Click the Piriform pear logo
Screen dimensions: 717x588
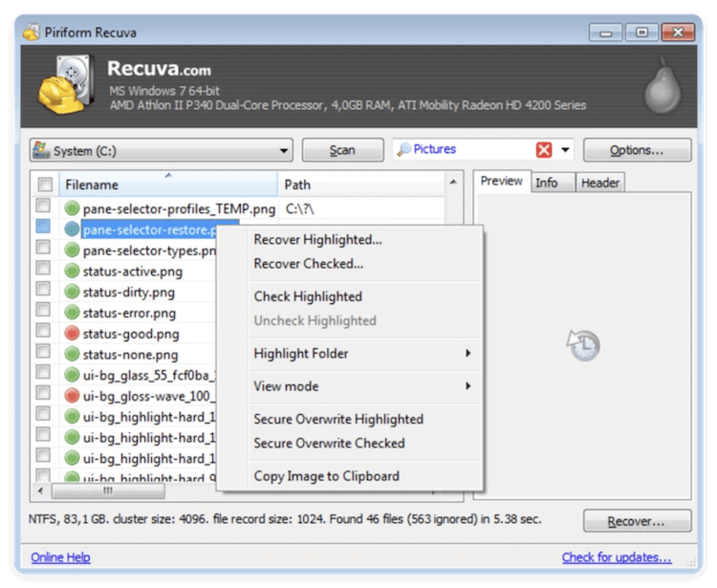(663, 86)
